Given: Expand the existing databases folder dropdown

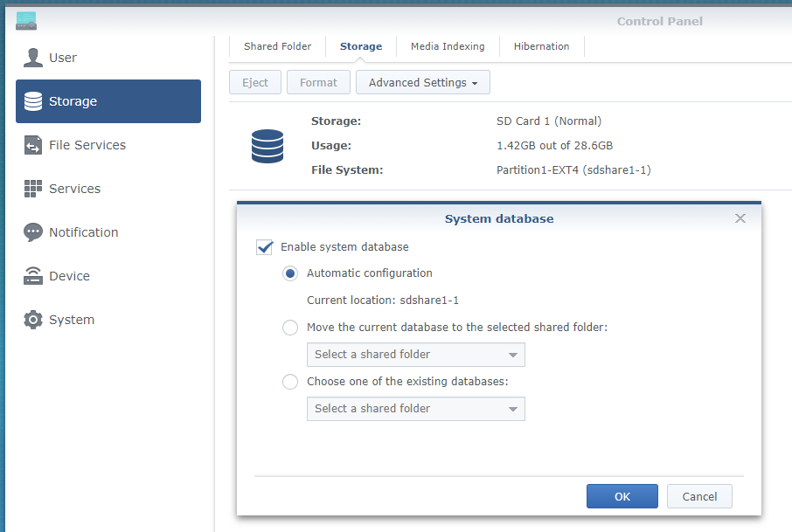Looking at the screenshot, I should pyautogui.click(x=415, y=408).
